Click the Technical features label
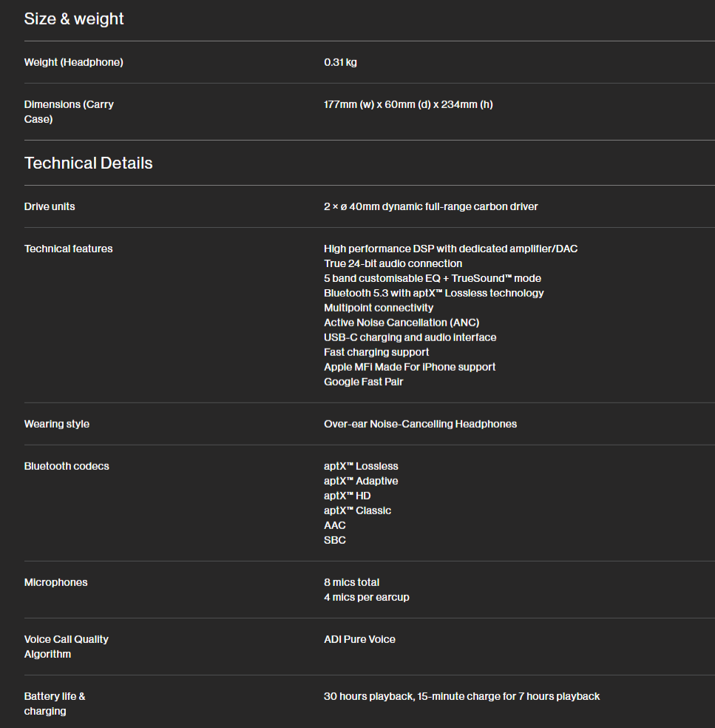The width and height of the screenshot is (715, 728). 68,249
